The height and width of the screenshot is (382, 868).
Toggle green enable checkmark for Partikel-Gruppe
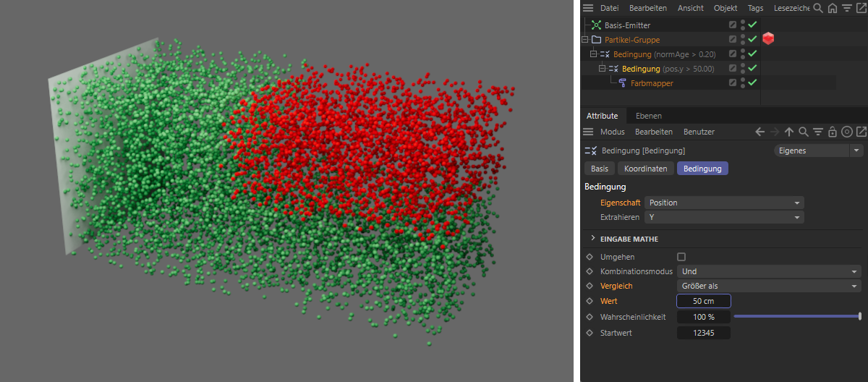[x=752, y=39]
